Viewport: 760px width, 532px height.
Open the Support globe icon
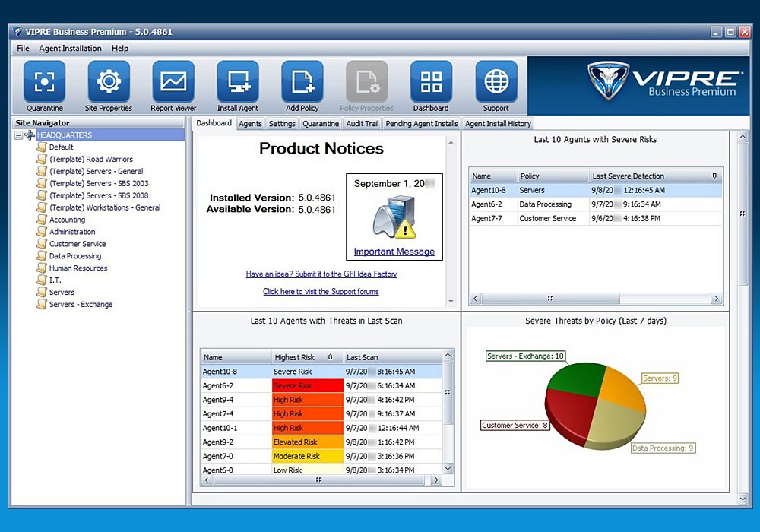coord(496,81)
